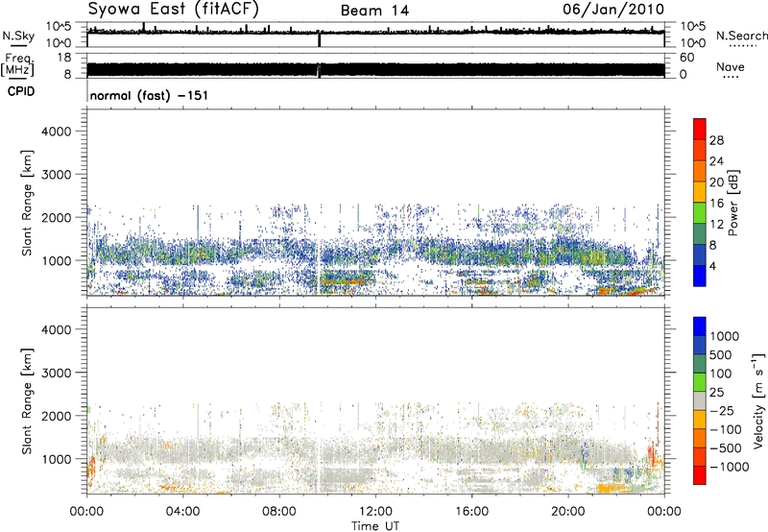Click the '4' label on the power colorbar
The width and height of the screenshot is (768, 532).
(712, 267)
